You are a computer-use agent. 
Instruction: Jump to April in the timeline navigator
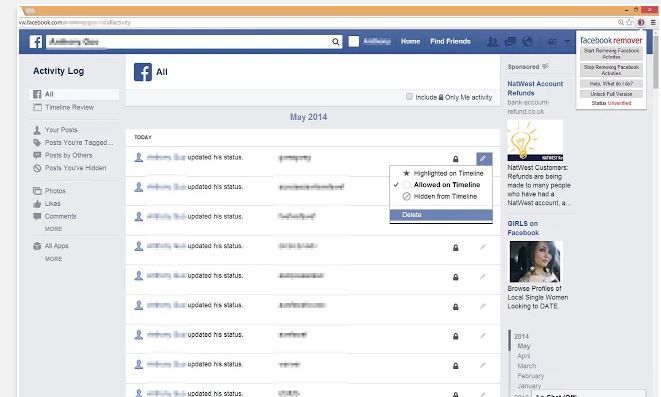point(524,356)
